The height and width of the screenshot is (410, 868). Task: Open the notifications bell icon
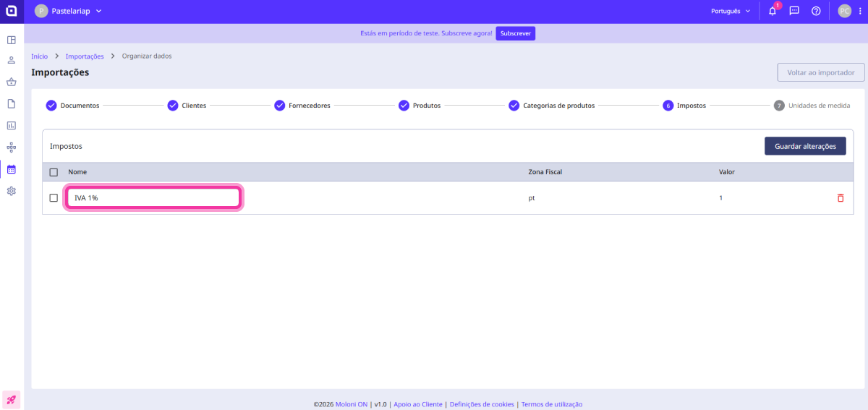pyautogui.click(x=772, y=12)
